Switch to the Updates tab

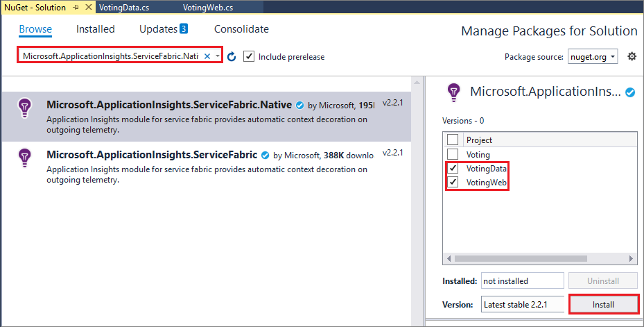pos(158,29)
